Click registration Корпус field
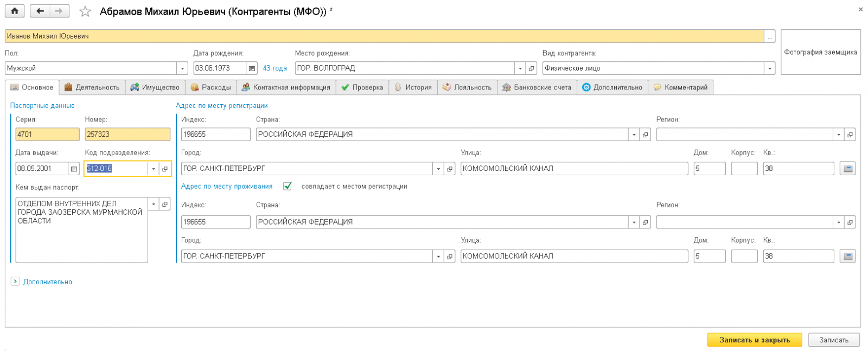The height and width of the screenshot is (351, 868). pos(744,169)
